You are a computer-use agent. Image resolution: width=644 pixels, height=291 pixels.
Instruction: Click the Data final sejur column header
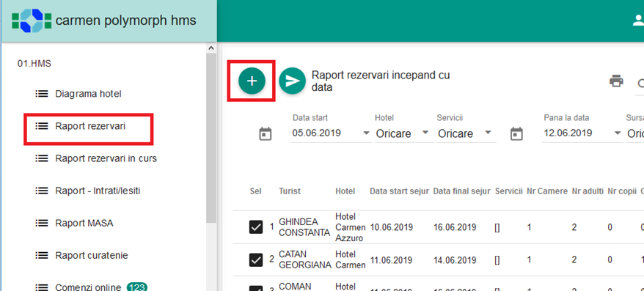(x=461, y=191)
